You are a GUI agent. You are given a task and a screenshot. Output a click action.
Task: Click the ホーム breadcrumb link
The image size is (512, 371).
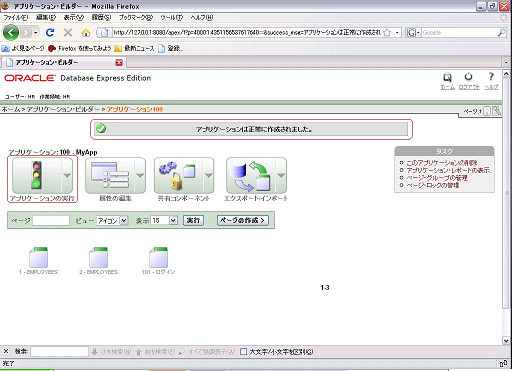pyautogui.click(x=11, y=109)
